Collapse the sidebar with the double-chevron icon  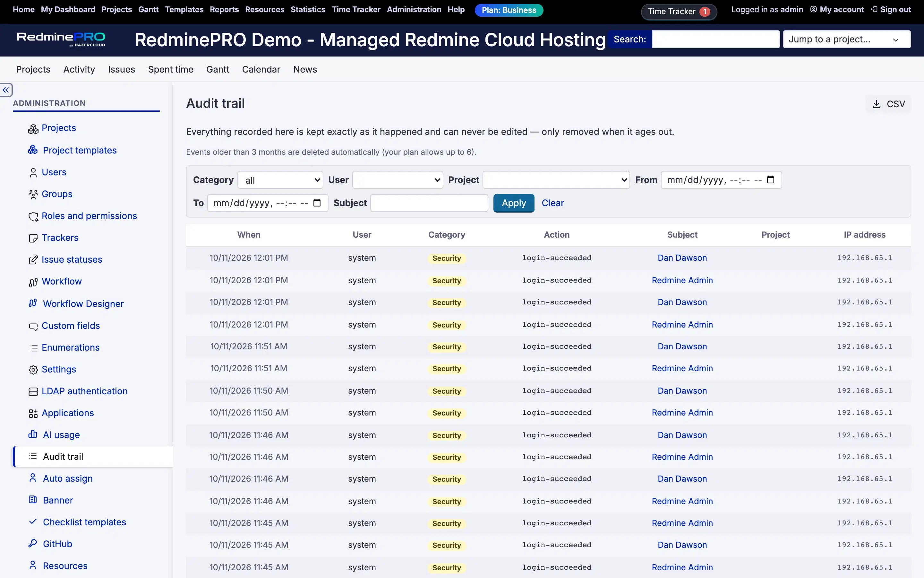click(x=6, y=90)
